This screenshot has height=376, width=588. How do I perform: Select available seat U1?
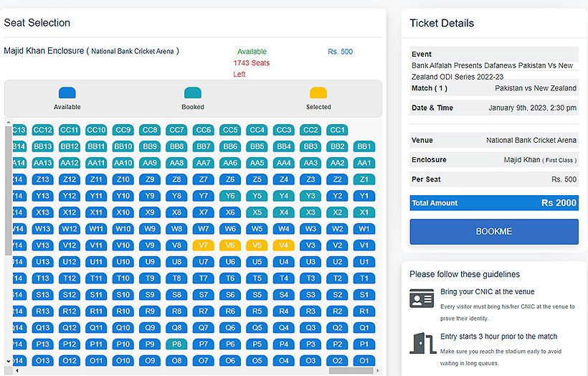pos(364,262)
